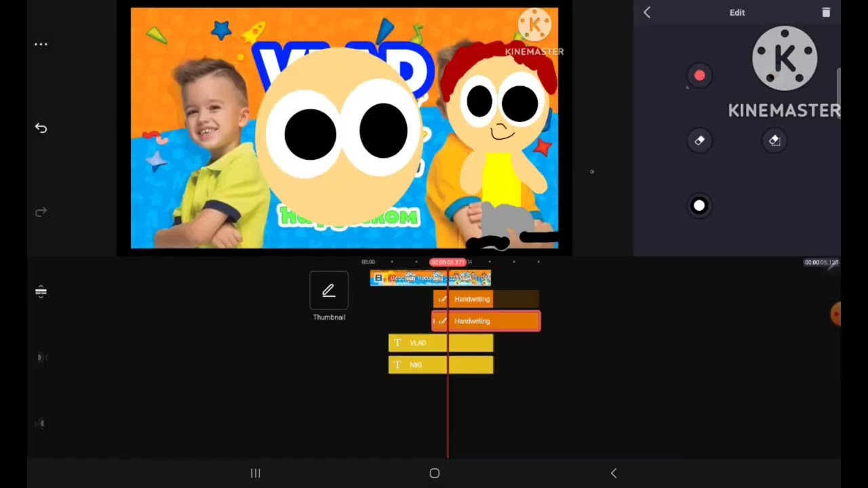
Task: Select the NIKI text layer
Action: (441, 365)
